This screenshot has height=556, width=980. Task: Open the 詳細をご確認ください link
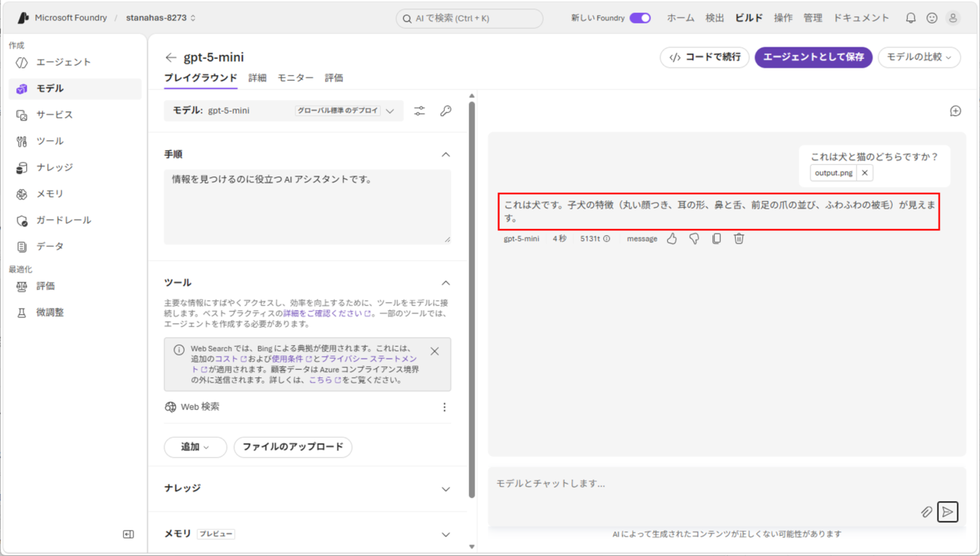(x=327, y=313)
